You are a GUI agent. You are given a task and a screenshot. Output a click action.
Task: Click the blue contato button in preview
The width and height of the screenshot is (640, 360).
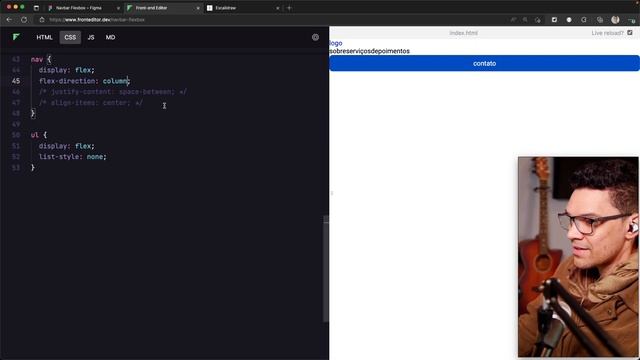484,63
